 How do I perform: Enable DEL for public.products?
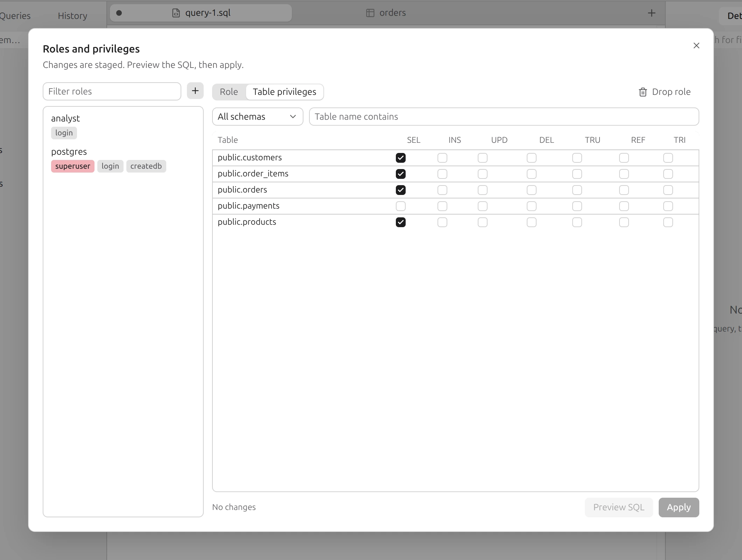[x=531, y=222]
